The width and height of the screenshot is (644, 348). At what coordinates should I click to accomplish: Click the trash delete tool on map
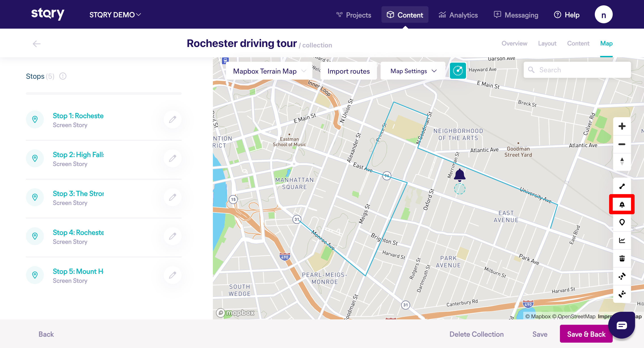point(622,258)
